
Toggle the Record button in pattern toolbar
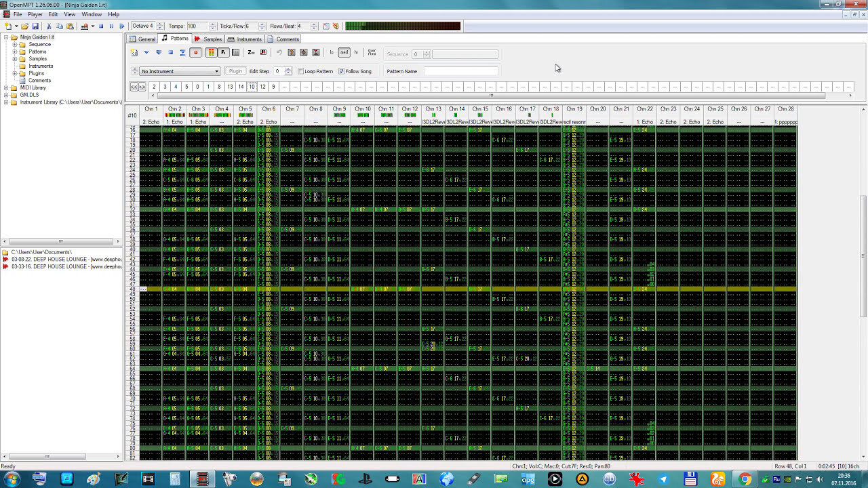click(x=197, y=52)
